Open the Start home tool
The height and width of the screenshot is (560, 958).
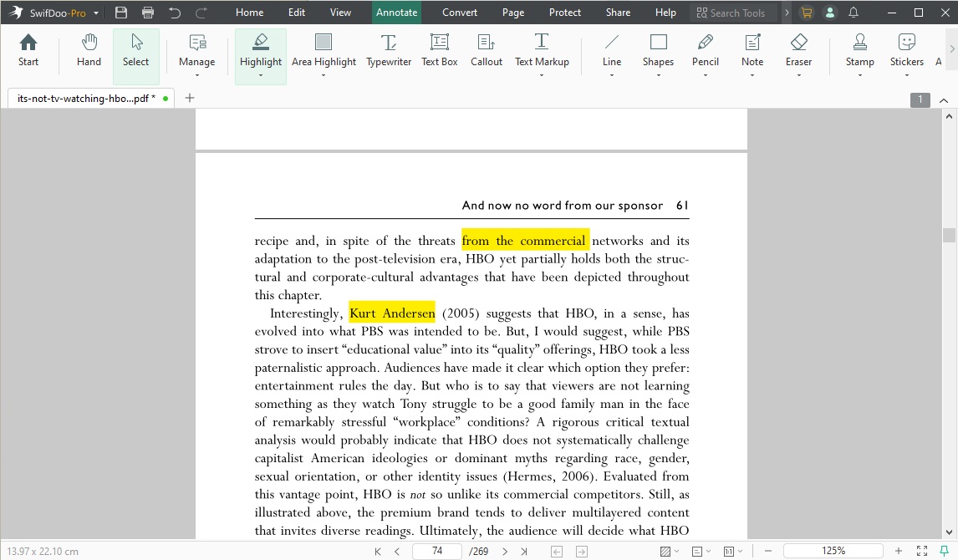28,51
